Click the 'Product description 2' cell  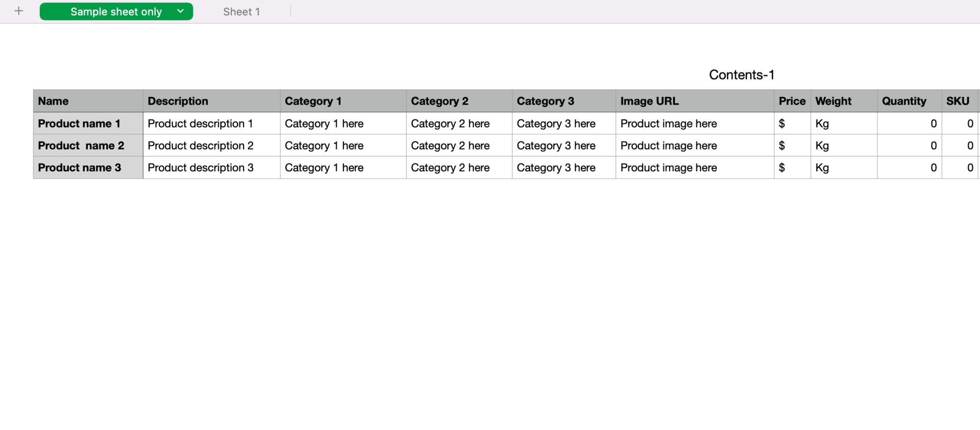(x=211, y=146)
